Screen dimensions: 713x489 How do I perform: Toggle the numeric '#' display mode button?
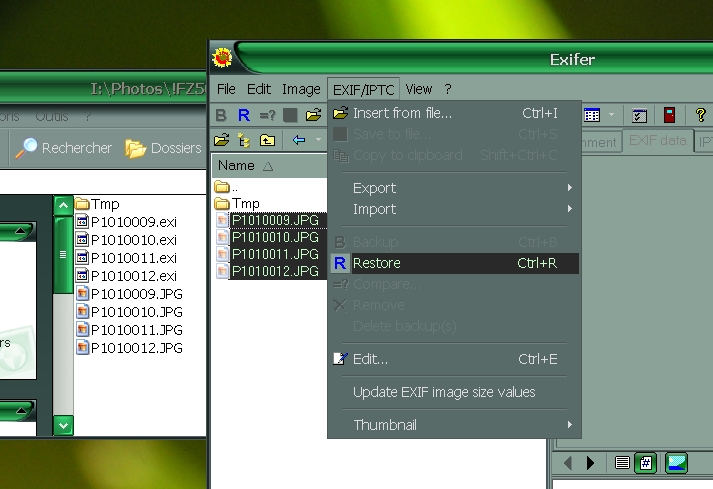tap(646, 462)
